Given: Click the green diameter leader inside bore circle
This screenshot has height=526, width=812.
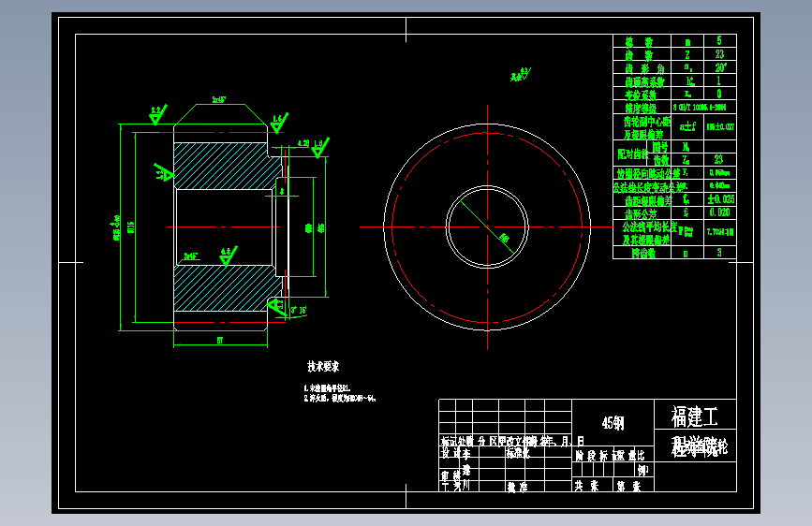Looking at the screenshot, I should [x=487, y=226].
